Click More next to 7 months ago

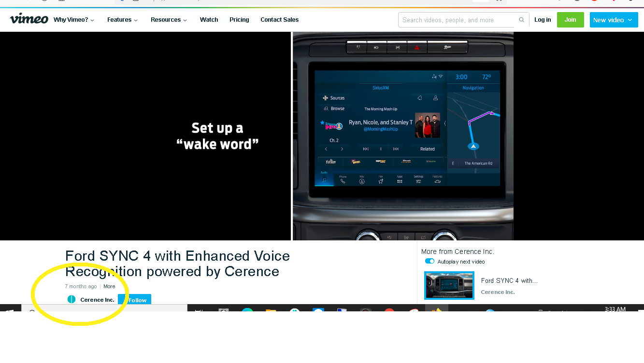coord(109,286)
